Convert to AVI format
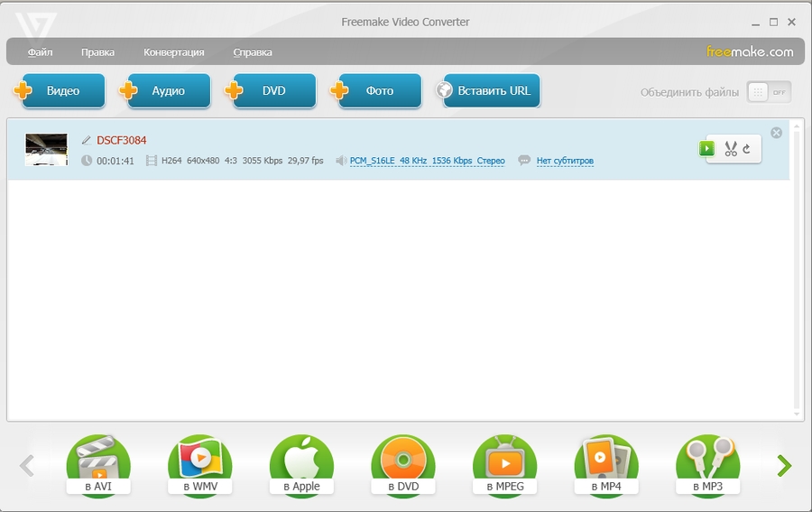The height and width of the screenshot is (512, 812). (x=98, y=466)
